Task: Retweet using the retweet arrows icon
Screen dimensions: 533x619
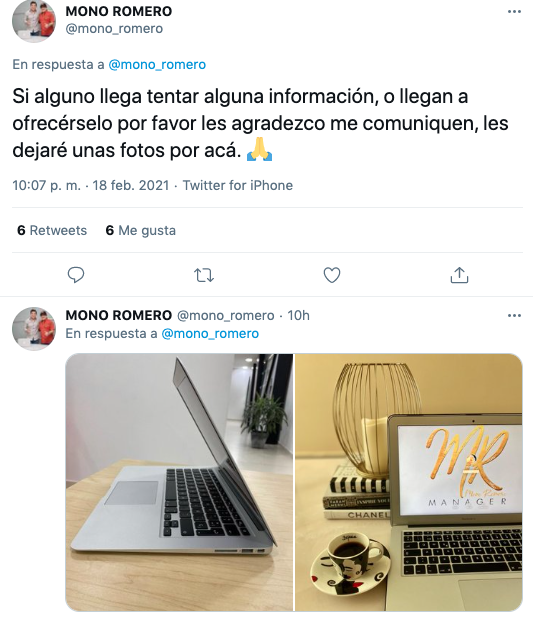Action: [x=204, y=275]
